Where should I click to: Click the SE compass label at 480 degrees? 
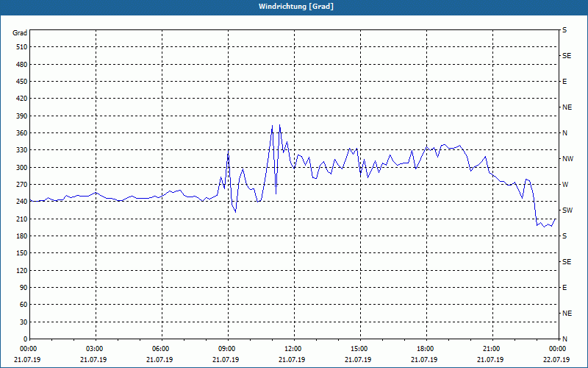click(x=567, y=56)
